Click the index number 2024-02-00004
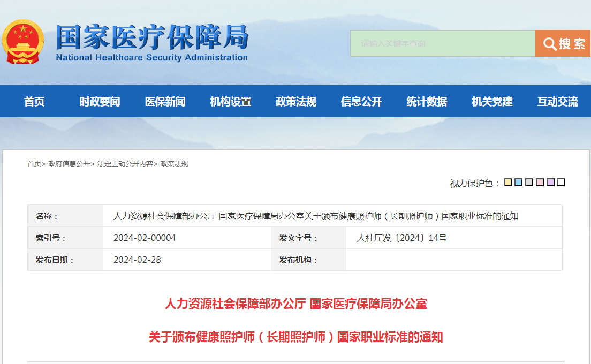 [145, 238]
